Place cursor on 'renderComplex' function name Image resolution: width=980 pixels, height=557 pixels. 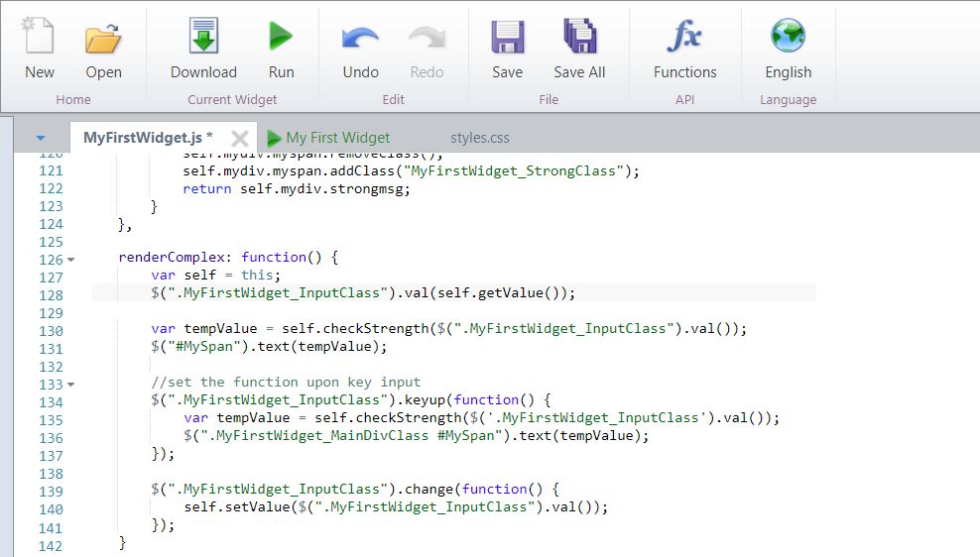coord(172,258)
